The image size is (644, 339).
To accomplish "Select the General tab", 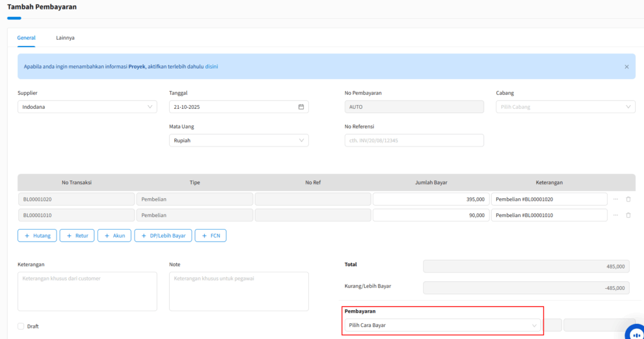I will click(26, 38).
